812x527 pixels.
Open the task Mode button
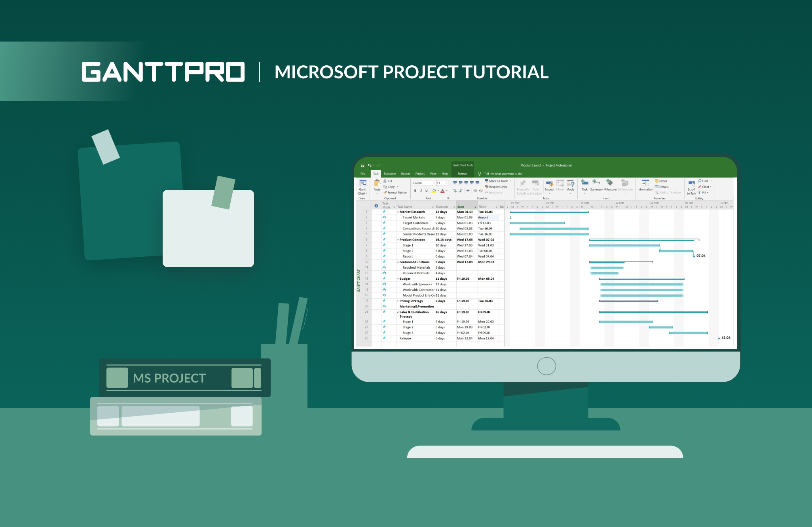coord(570,186)
